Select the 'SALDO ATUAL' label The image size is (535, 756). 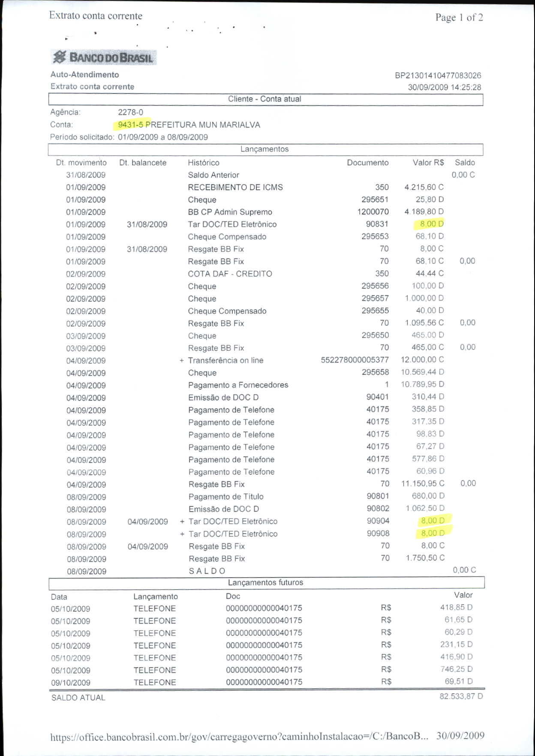click(x=78, y=698)
